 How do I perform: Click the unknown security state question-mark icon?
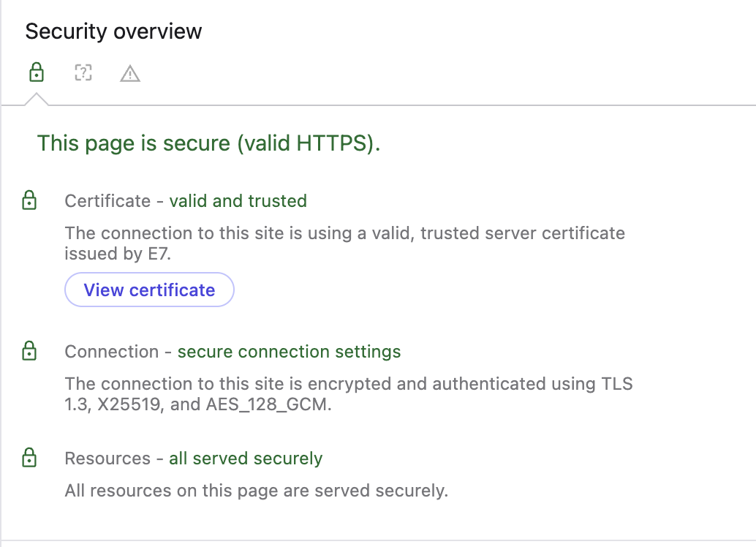(83, 73)
